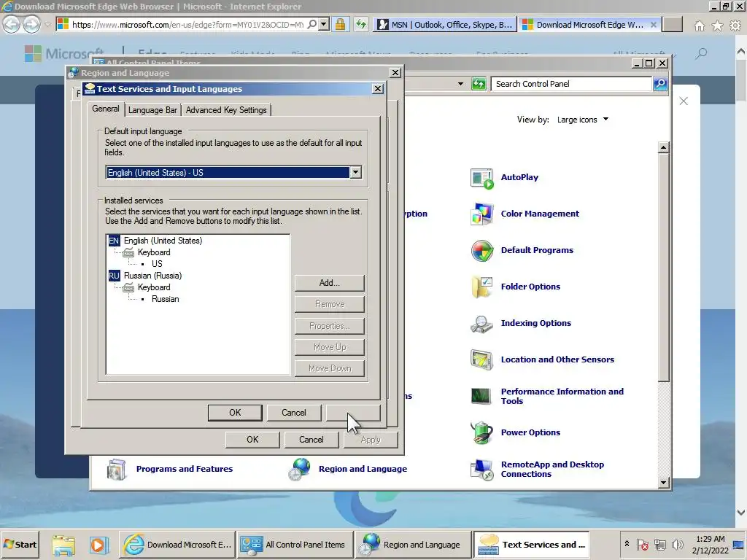Click the Search Control Panel field
This screenshot has height=560, width=747.
point(571,84)
